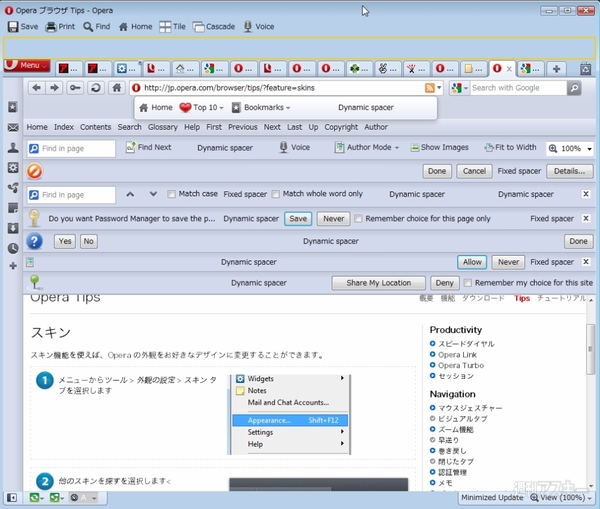Viewport: 600px width, 509px height.
Task: Click Share My Location button
Action: (378, 283)
